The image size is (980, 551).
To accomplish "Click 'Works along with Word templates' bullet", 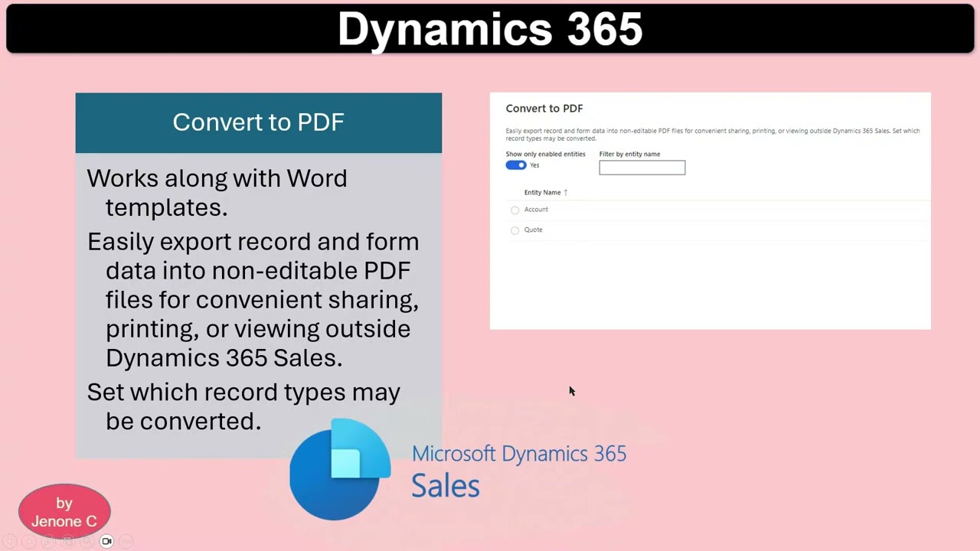I will [217, 193].
